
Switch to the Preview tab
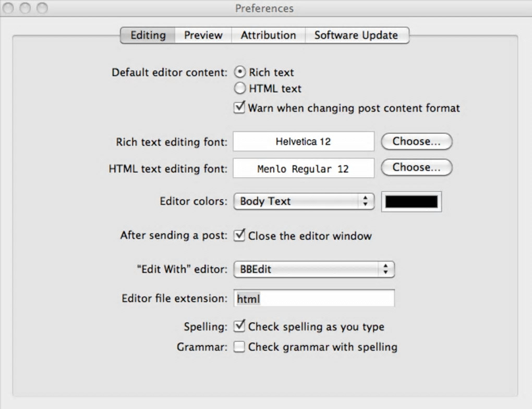click(203, 35)
